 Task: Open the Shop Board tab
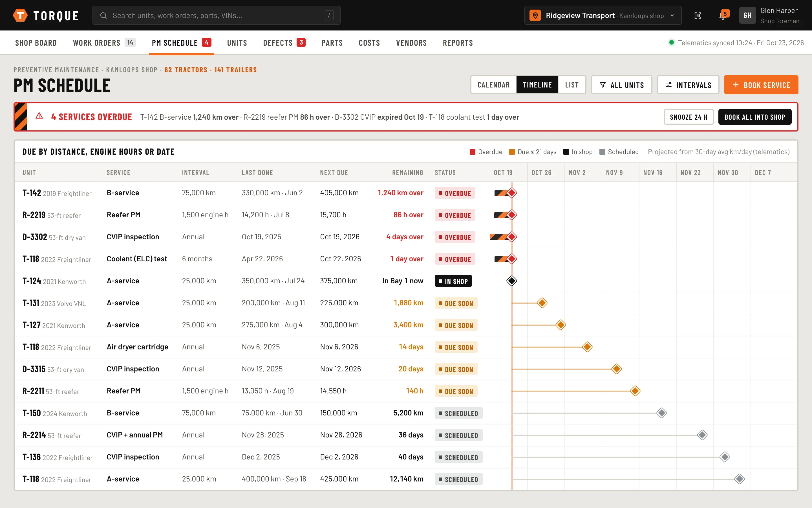tap(36, 43)
